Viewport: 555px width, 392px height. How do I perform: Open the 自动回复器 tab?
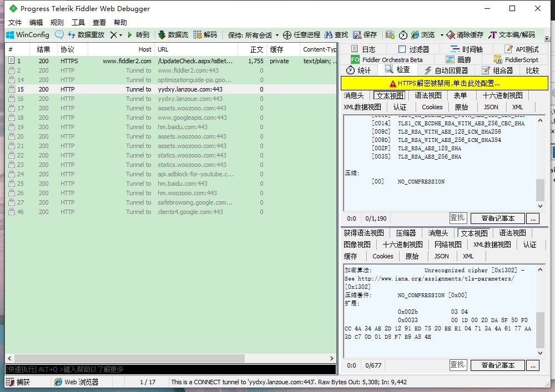point(446,70)
